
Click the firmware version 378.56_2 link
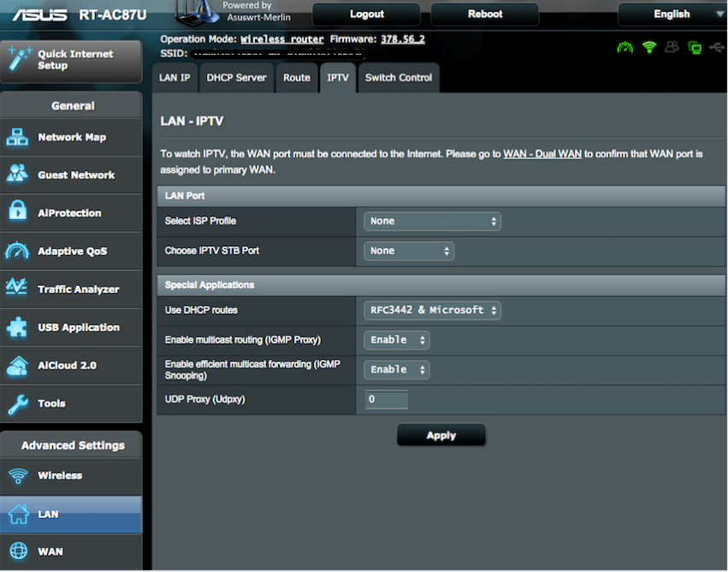coord(403,39)
